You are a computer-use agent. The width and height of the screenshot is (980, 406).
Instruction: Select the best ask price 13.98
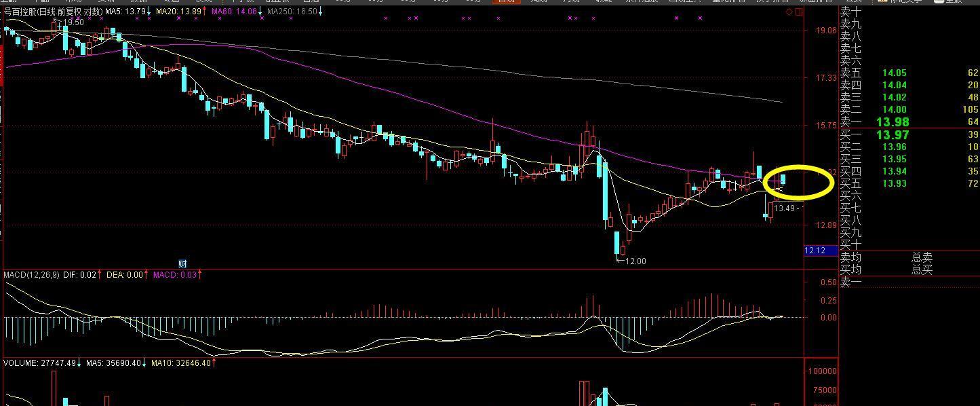893,122
